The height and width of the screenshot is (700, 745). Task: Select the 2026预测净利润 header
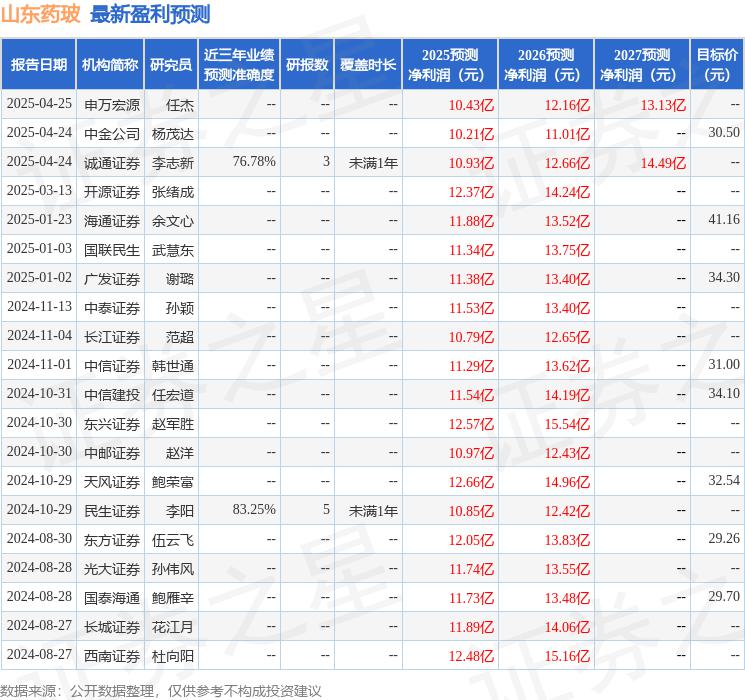[546, 65]
